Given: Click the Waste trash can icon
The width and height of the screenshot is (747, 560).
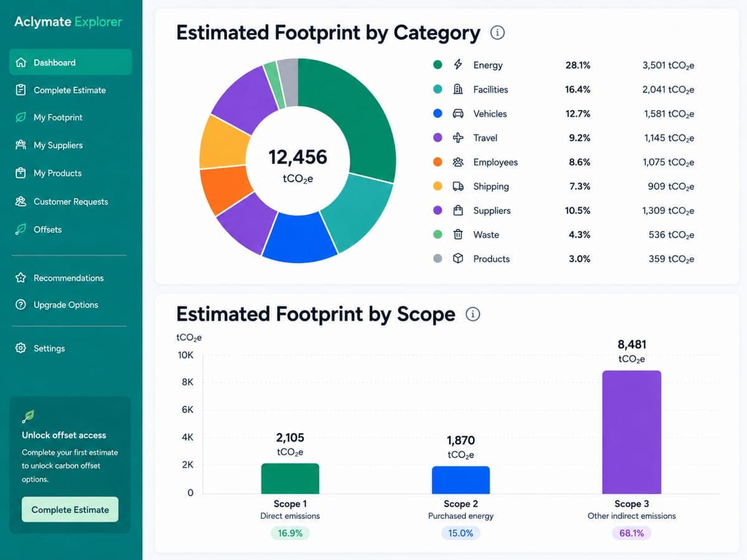Looking at the screenshot, I should (458, 235).
